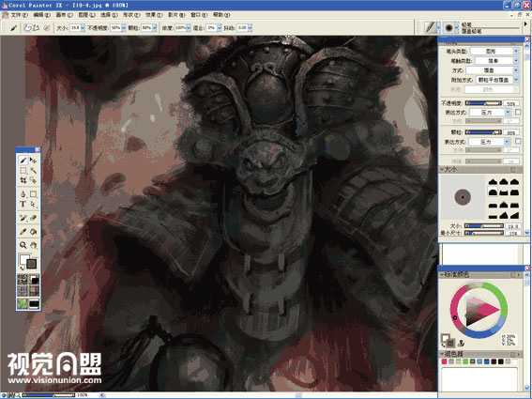Select the Magnifier tool
The width and height of the screenshot is (532, 399).
(x=23, y=245)
